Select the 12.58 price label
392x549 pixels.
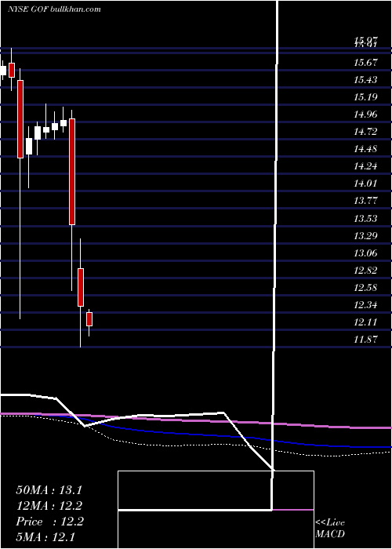pos(366,288)
